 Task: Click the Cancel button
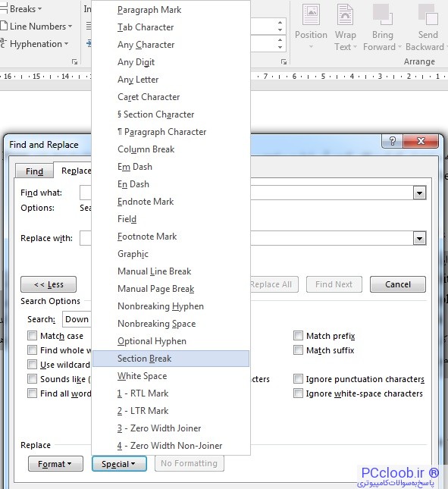point(398,284)
